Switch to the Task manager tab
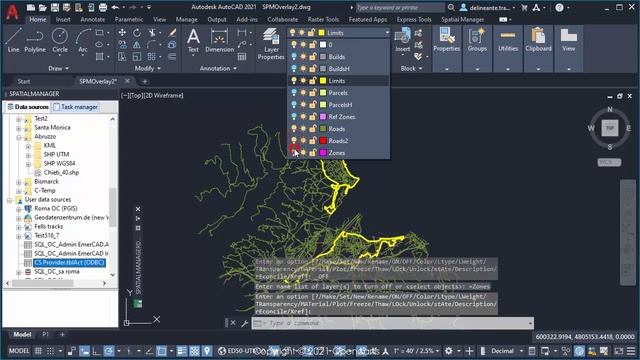This screenshot has width=640, height=360. (76, 107)
